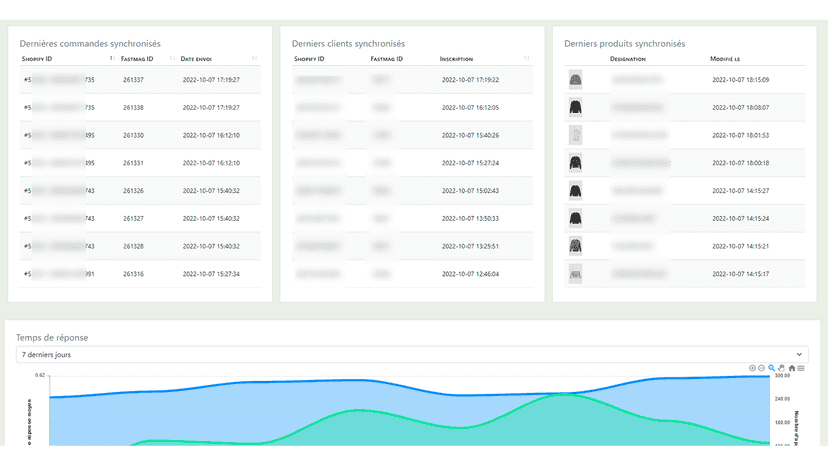Select order row with Fastmag ID 261316

(x=140, y=274)
